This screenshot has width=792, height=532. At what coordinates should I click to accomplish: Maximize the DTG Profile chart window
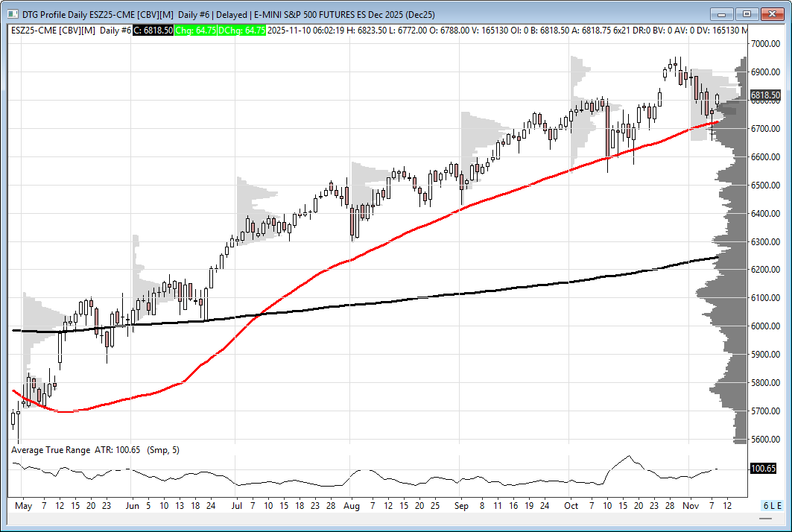point(747,14)
